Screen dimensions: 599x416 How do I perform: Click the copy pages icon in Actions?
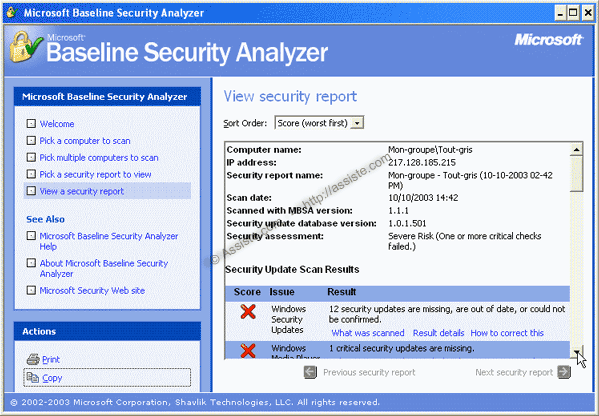coord(33,377)
